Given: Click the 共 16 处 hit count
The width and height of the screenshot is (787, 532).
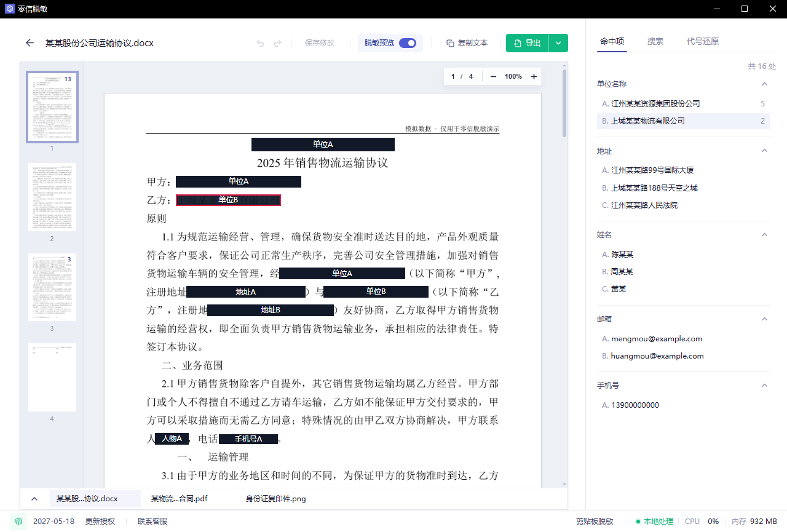Looking at the screenshot, I should (762, 66).
